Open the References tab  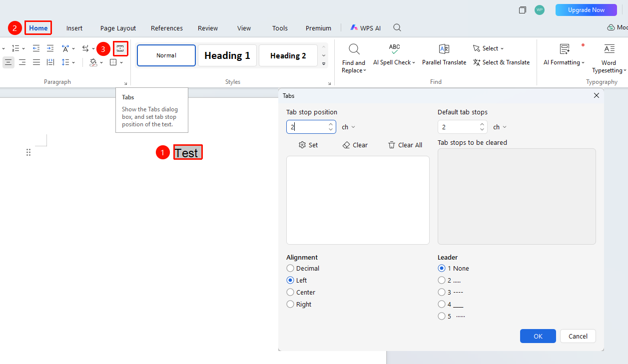pyautogui.click(x=167, y=28)
